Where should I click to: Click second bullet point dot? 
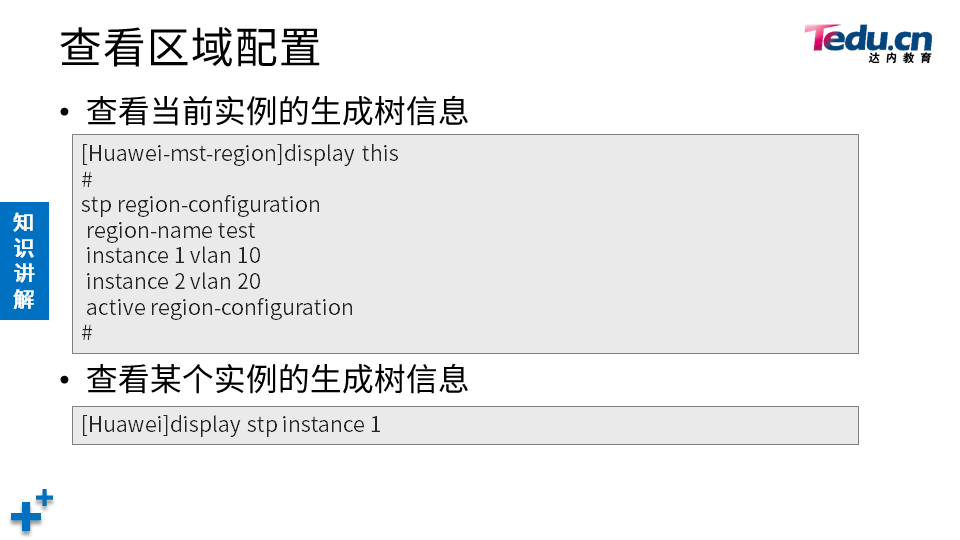[x=65, y=380]
